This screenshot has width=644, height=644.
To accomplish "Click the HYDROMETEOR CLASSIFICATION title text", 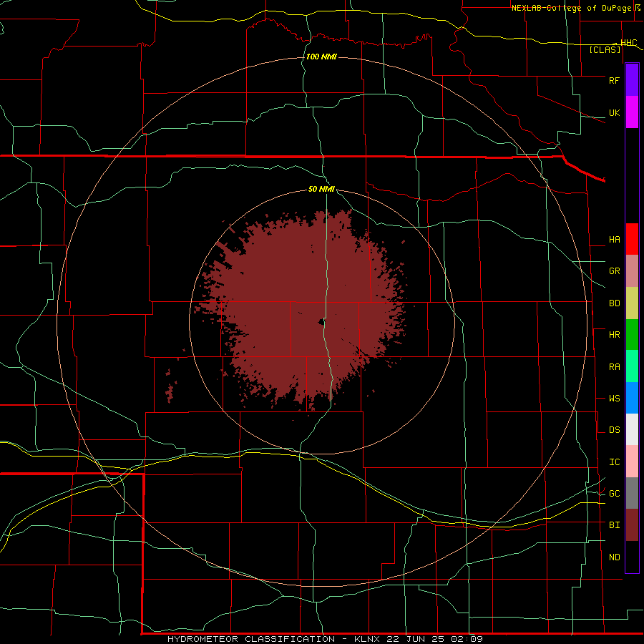I will pyautogui.click(x=251, y=639).
